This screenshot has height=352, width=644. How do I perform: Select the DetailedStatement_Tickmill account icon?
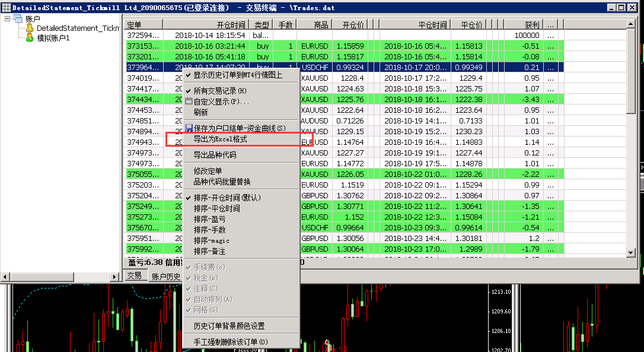pyautogui.click(x=30, y=28)
